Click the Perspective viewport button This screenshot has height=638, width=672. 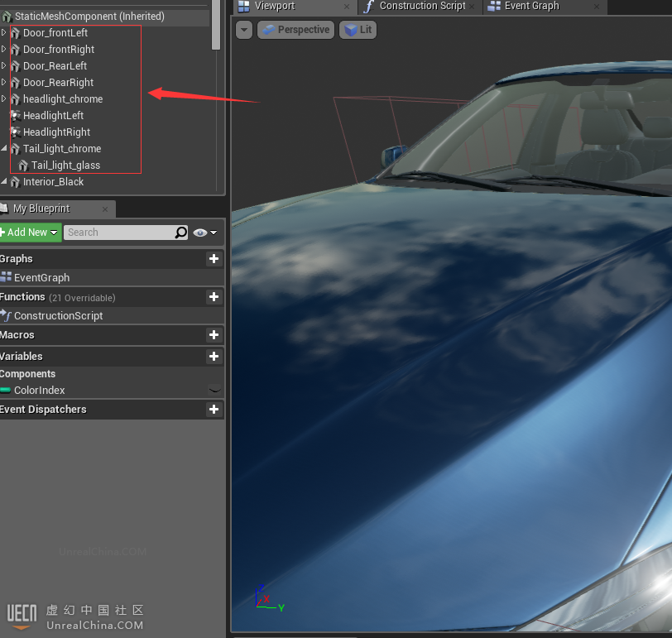pyautogui.click(x=295, y=30)
